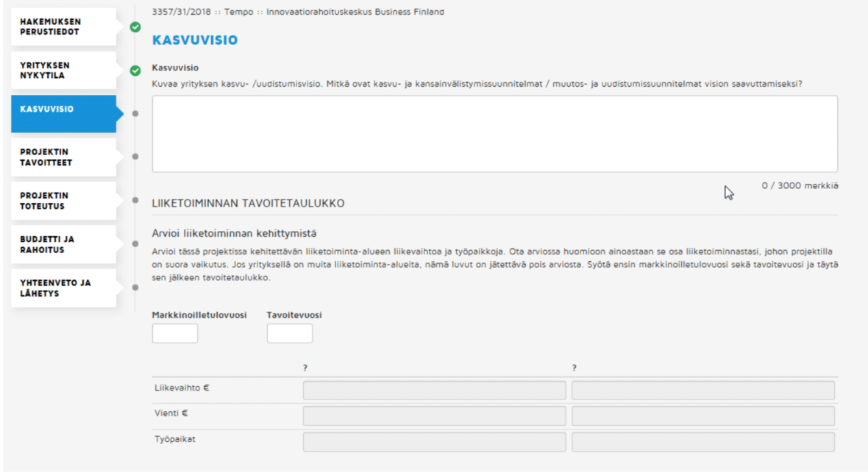The width and height of the screenshot is (868, 473).
Task: Click green checkmark beside Yrityksen nykytila
Action: 135,71
